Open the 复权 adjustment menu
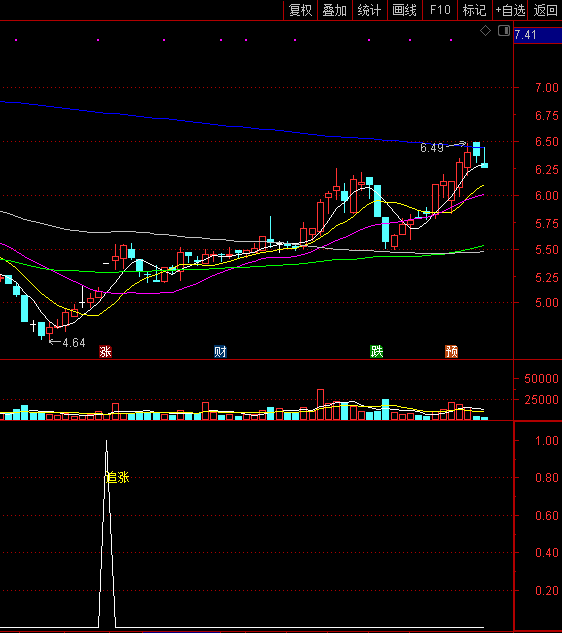This screenshot has height=633, width=562. point(301,10)
